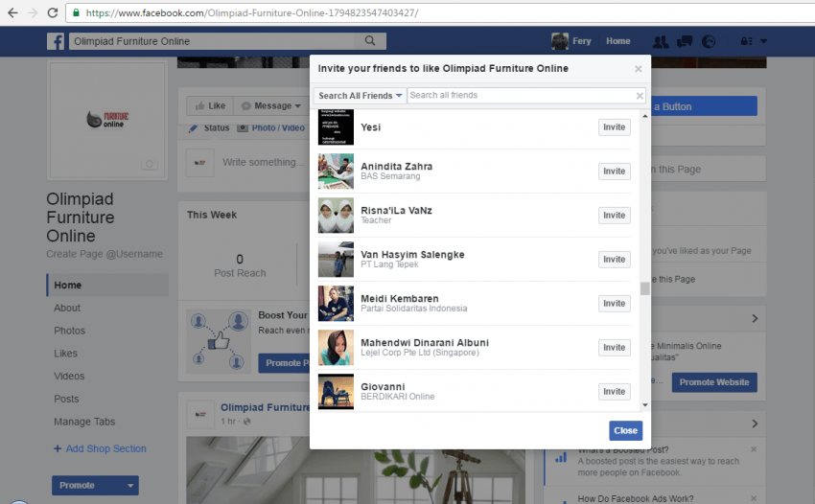815x504 pixels.
Task: Click Giovanni's profile photo
Action: pyautogui.click(x=336, y=392)
